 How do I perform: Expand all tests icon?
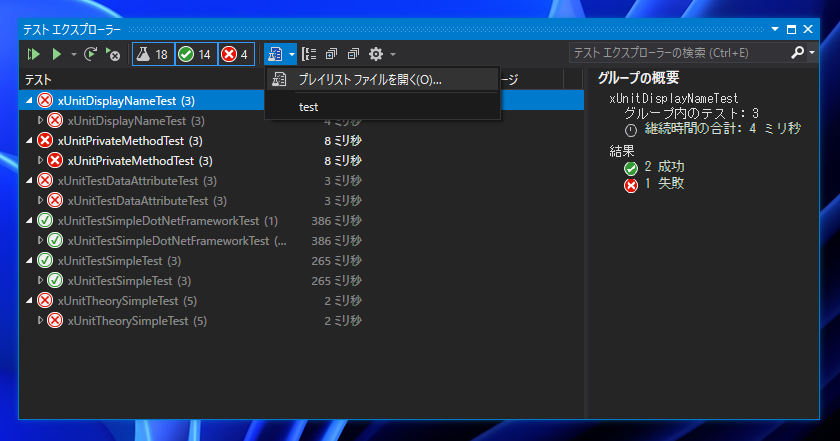pos(331,54)
